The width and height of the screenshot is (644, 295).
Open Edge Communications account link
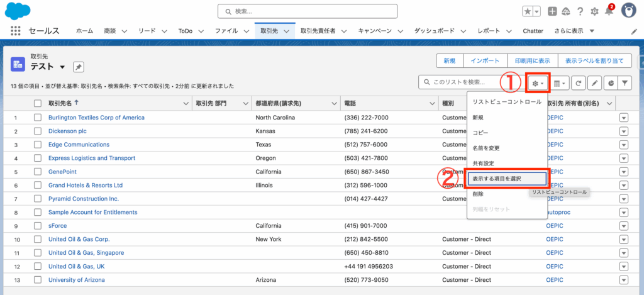point(79,145)
